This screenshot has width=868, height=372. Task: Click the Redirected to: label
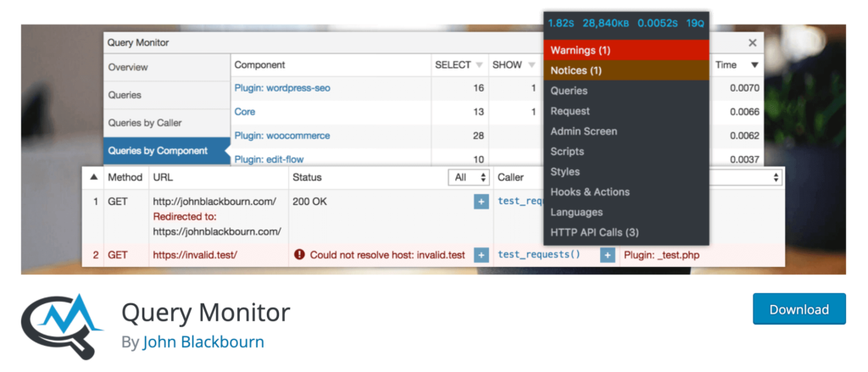(185, 216)
